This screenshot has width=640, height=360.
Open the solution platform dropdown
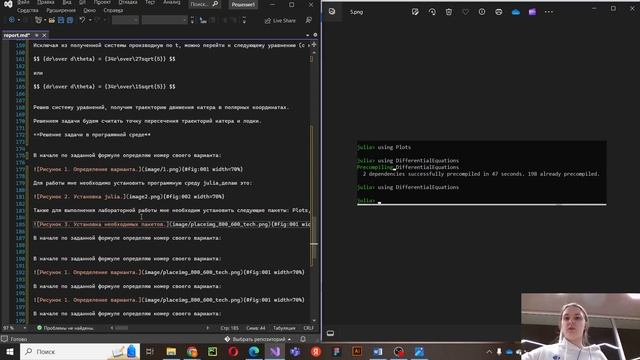pos(164,20)
